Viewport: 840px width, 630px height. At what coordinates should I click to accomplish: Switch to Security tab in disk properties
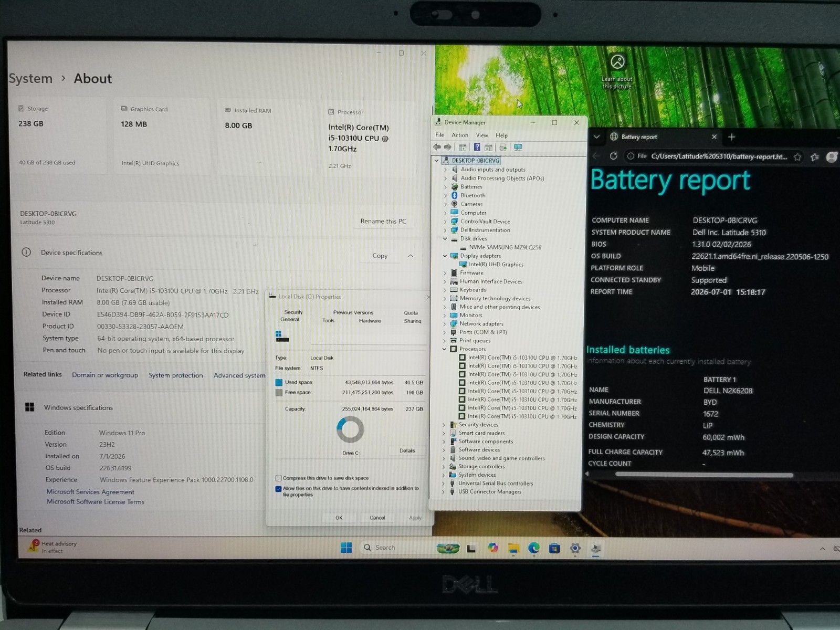pyautogui.click(x=293, y=312)
